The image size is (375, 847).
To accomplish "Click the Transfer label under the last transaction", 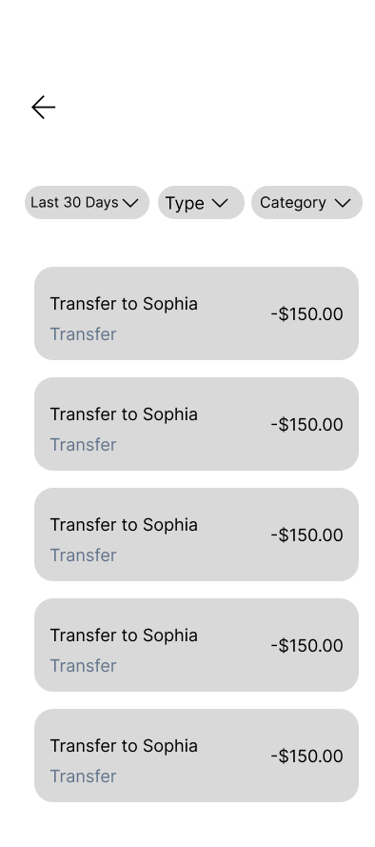I will point(83,776).
